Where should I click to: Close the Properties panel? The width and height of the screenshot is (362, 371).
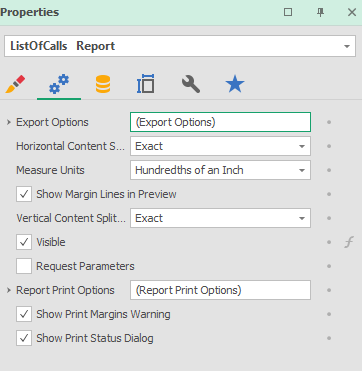point(352,12)
